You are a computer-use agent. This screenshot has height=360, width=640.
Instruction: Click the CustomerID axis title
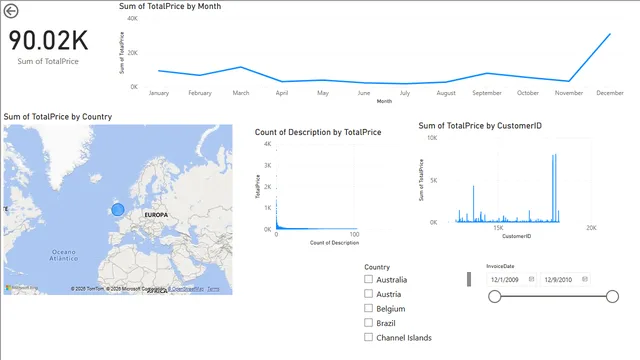[x=517, y=236]
